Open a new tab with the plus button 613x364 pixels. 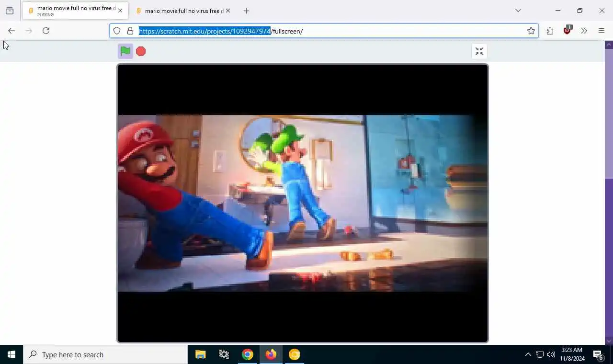tap(246, 11)
